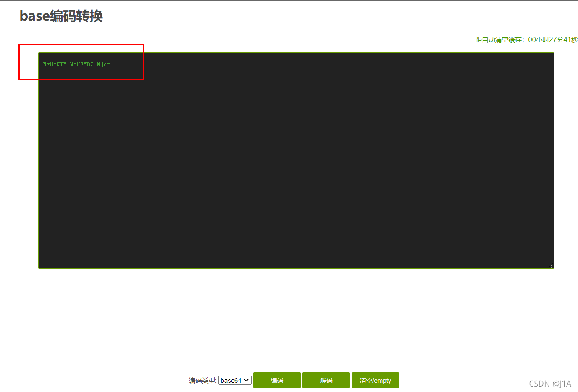Click the encoded text MzUzNTM1MmU3MDZlNjc=
Viewport: 578px width, 392px height.
[77, 64]
